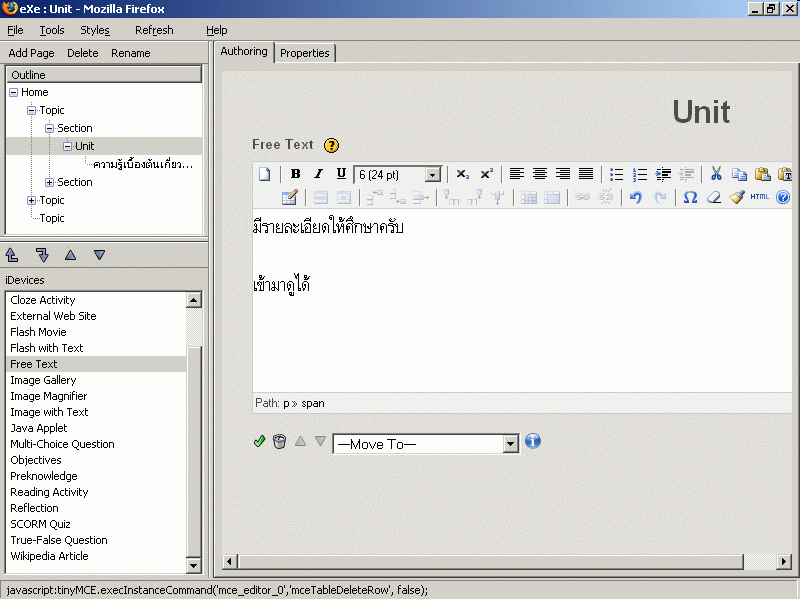Open the editor help icon next to HTML
800x600 pixels.
click(x=783, y=197)
